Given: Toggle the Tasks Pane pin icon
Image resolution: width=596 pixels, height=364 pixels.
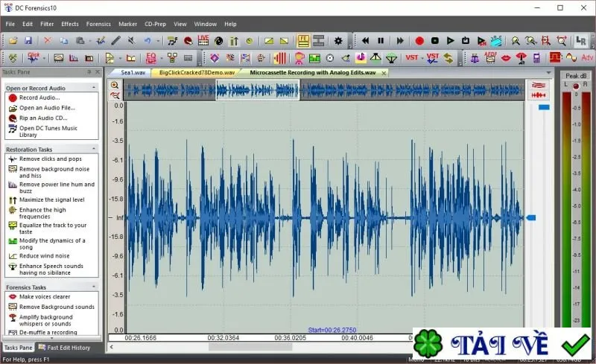Looking at the screenshot, I should coord(89,71).
